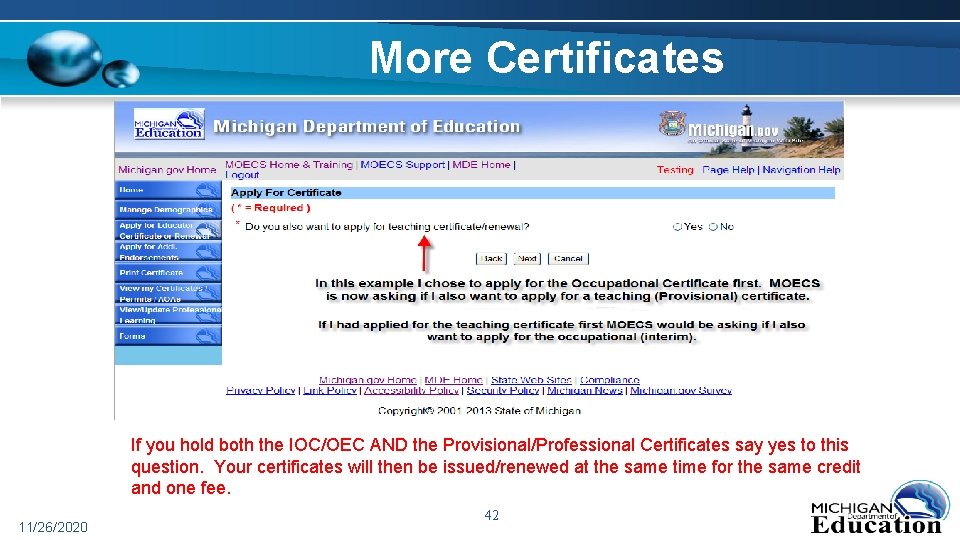Image resolution: width=960 pixels, height=540 pixels.
Task: Open the Navigation Help link
Action: pyautogui.click(x=801, y=170)
